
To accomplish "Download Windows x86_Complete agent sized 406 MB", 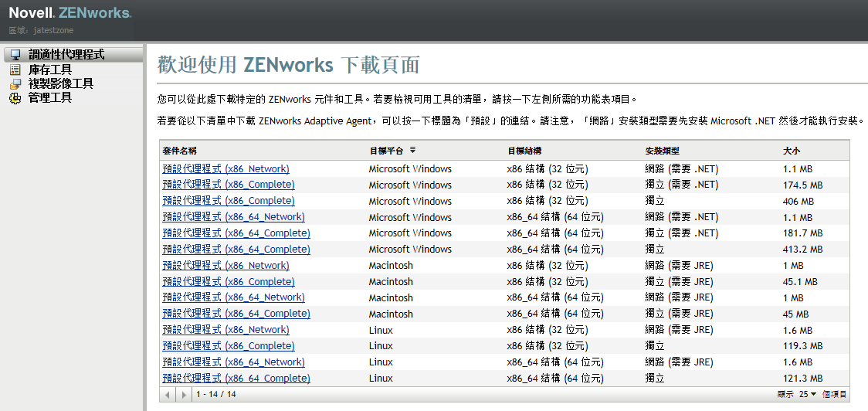I will [229, 201].
